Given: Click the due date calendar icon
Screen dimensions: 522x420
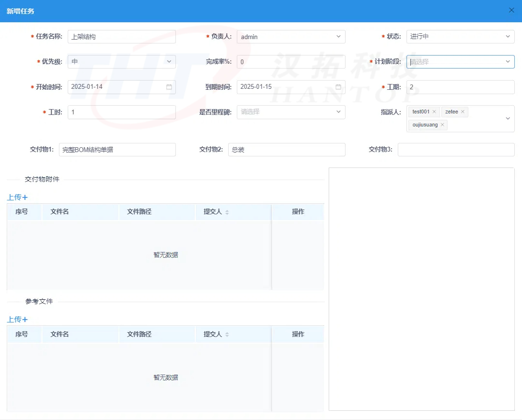Looking at the screenshot, I should tap(338, 87).
